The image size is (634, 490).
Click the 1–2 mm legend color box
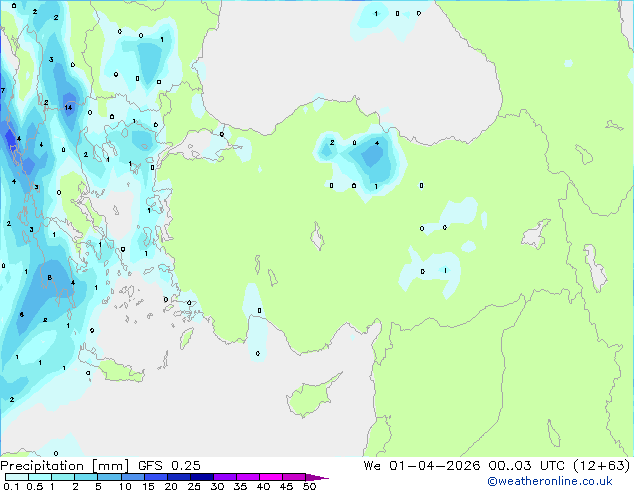click(x=63, y=477)
